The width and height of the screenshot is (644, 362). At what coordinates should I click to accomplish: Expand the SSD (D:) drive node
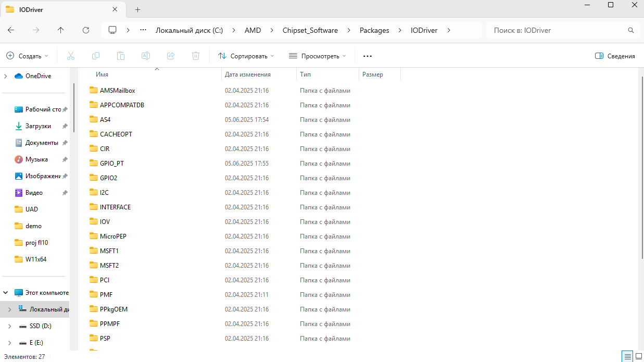tap(9, 326)
